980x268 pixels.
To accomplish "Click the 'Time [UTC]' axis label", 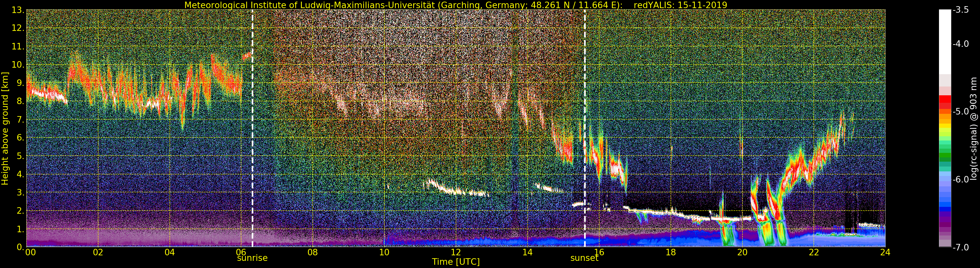I will coord(456,262).
